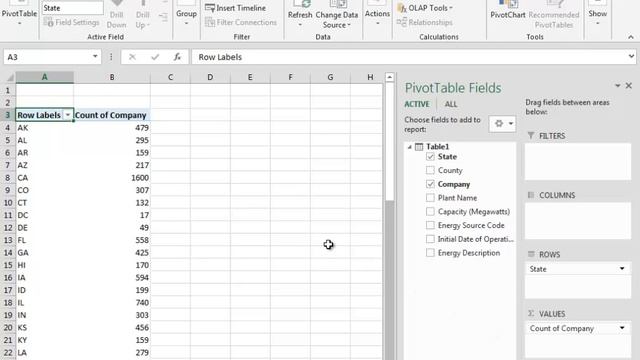Insert a PivotChart
The height and width of the screenshot is (360, 640).
click(508, 11)
